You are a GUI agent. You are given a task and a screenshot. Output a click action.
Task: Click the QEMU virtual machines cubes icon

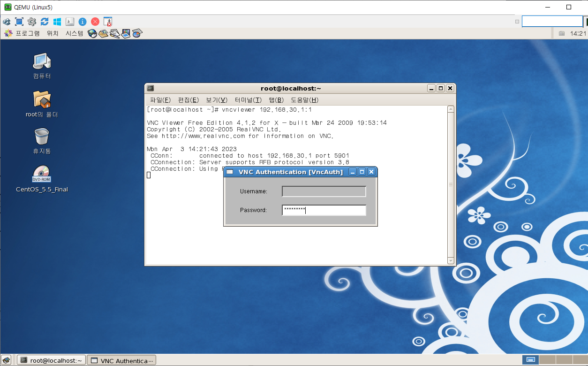[7, 22]
